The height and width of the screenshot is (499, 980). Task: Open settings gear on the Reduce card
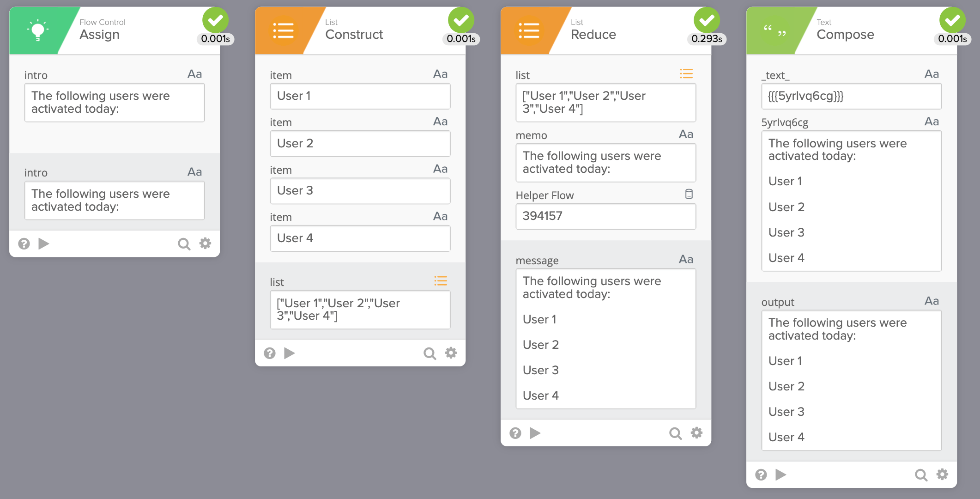click(x=696, y=433)
